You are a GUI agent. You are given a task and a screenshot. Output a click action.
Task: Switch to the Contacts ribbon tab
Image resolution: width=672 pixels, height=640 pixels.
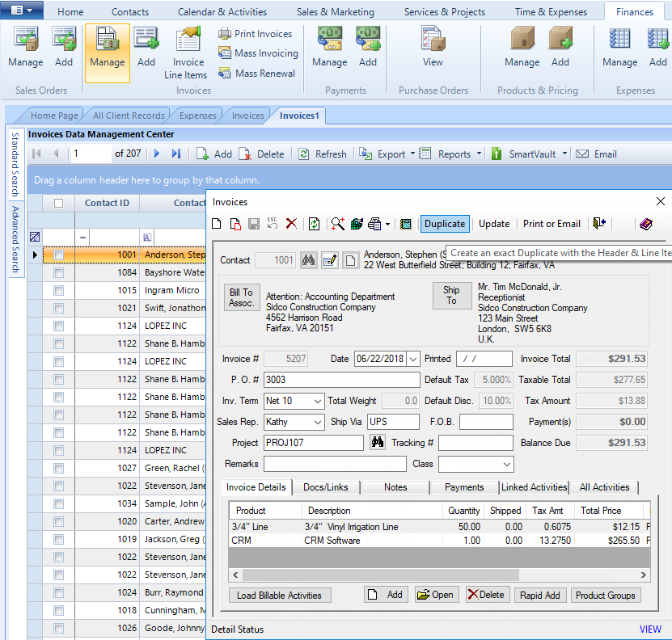(130, 12)
